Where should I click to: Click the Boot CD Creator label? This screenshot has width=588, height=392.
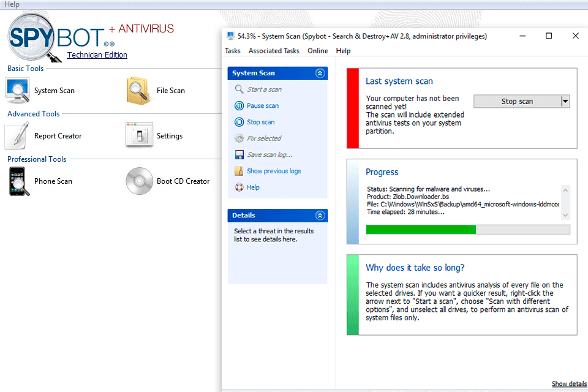[x=183, y=181]
